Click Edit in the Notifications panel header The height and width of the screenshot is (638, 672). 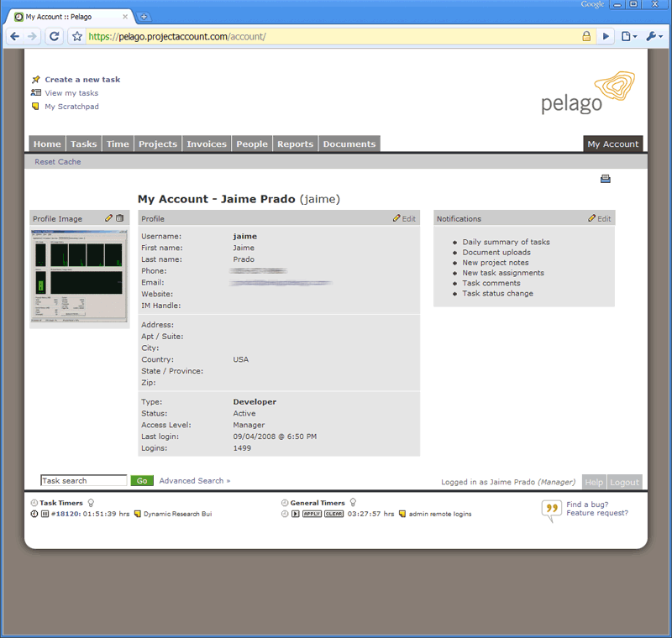[x=600, y=218]
